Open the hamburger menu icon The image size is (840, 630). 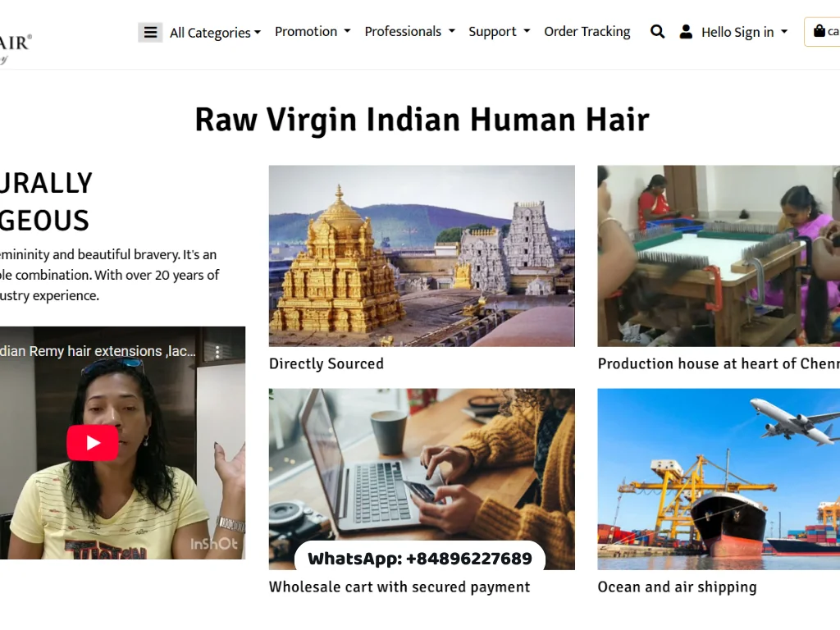pos(150,31)
